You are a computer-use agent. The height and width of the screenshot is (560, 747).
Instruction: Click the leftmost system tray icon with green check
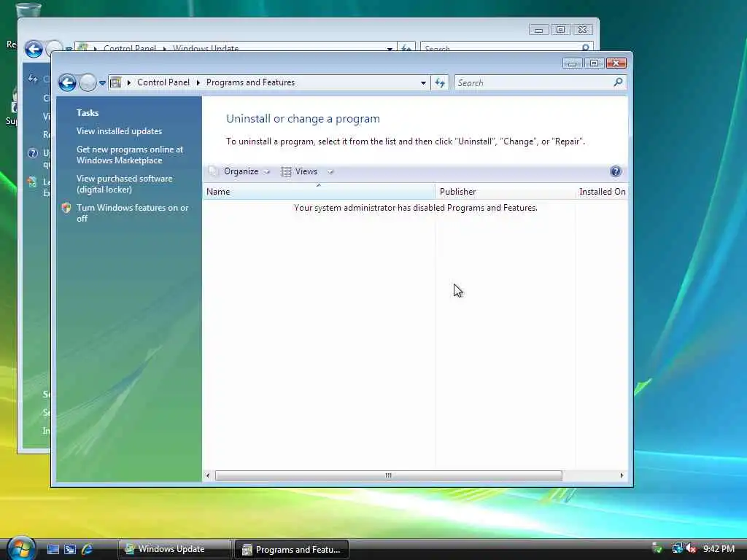[x=657, y=548]
